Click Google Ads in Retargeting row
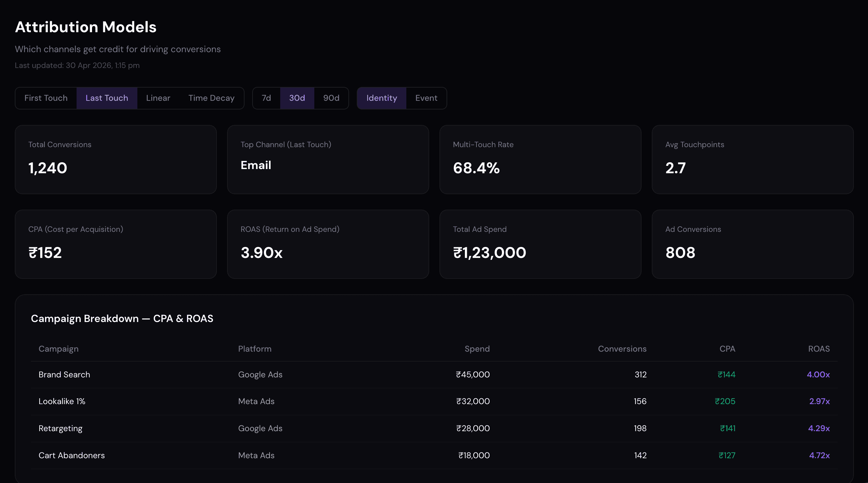 coord(260,428)
